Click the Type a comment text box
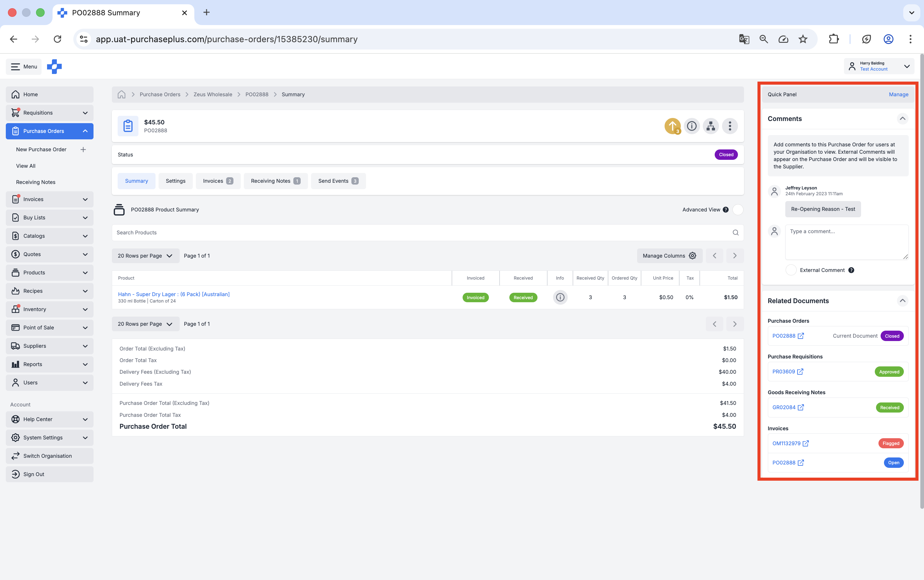Image resolution: width=924 pixels, height=580 pixels. click(x=846, y=242)
